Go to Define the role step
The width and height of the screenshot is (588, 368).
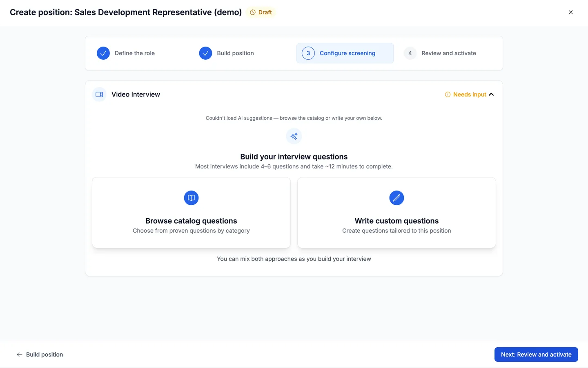135,53
